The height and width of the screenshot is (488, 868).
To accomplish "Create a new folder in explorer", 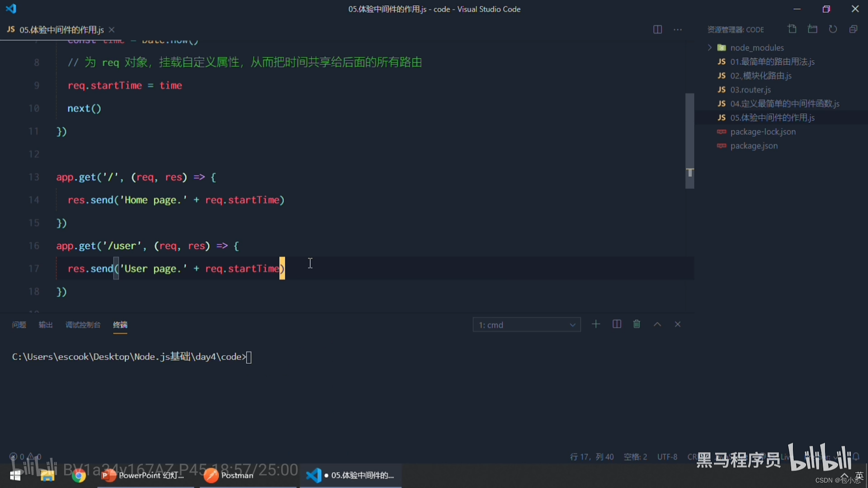I will pos(812,29).
